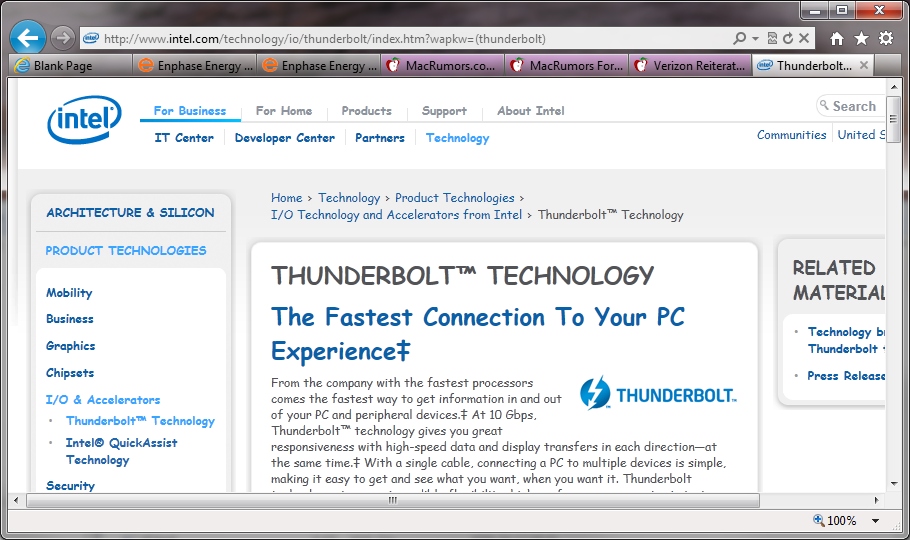Switch to the second Enphase Energy tab
Viewport: 910px width, 540px height.
pyautogui.click(x=319, y=66)
